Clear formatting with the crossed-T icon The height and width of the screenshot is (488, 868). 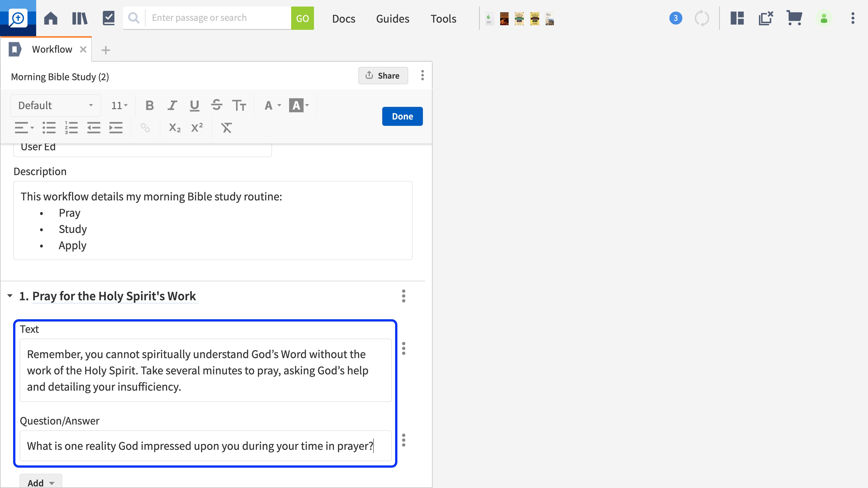tap(226, 128)
